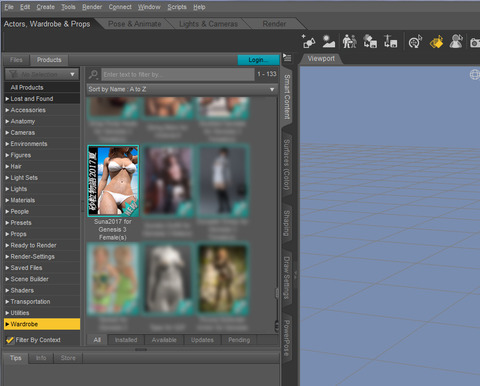Select the Render-Settings category
480x386 pixels.
coord(42,256)
